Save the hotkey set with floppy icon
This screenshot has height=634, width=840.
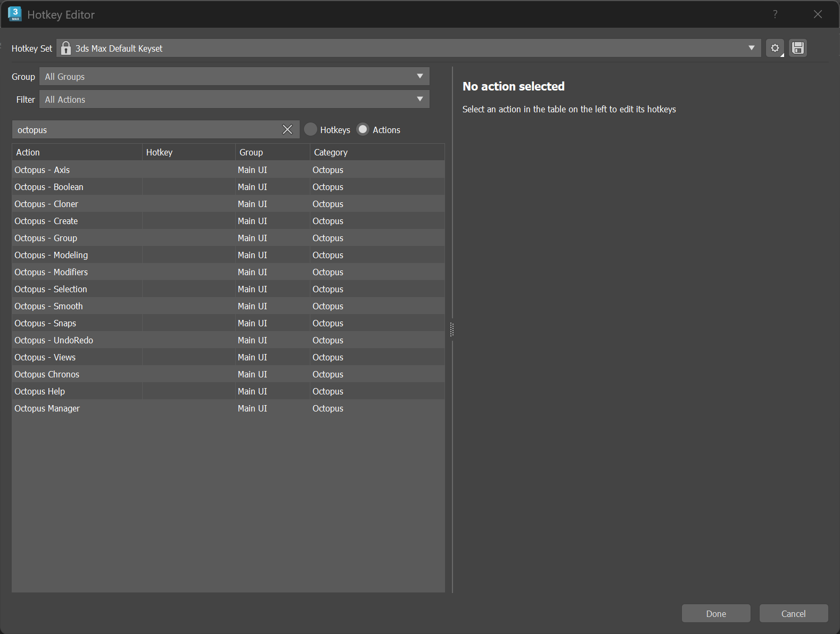coord(797,48)
